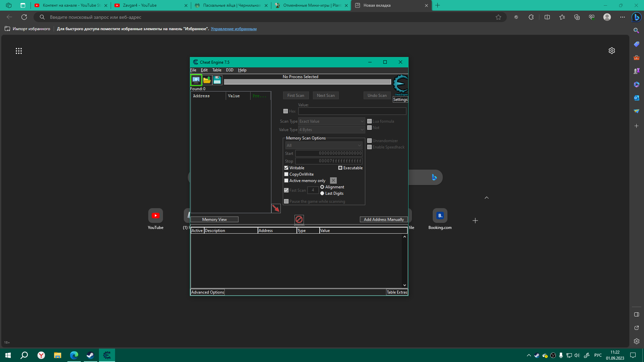Click the red arrow add-to-list icon
The width and height of the screenshot is (644, 362).
coord(276,208)
